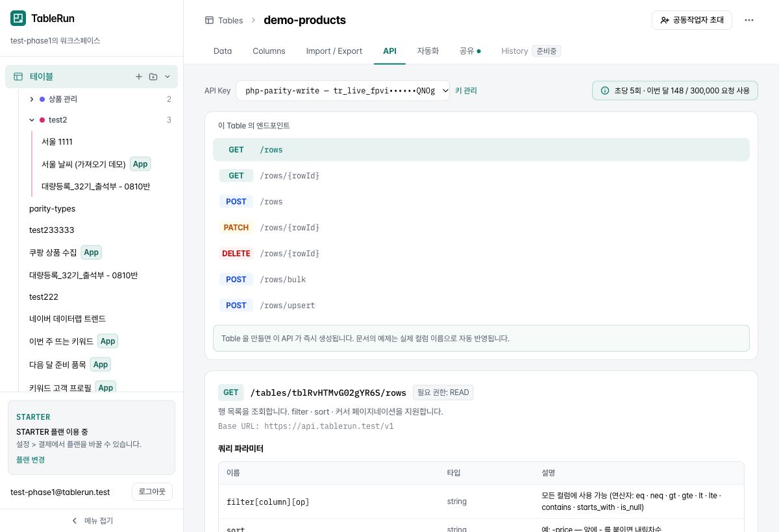This screenshot has width=779, height=532.
Task: Switch to the 자동화 tab
Action: click(x=428, y=51)
